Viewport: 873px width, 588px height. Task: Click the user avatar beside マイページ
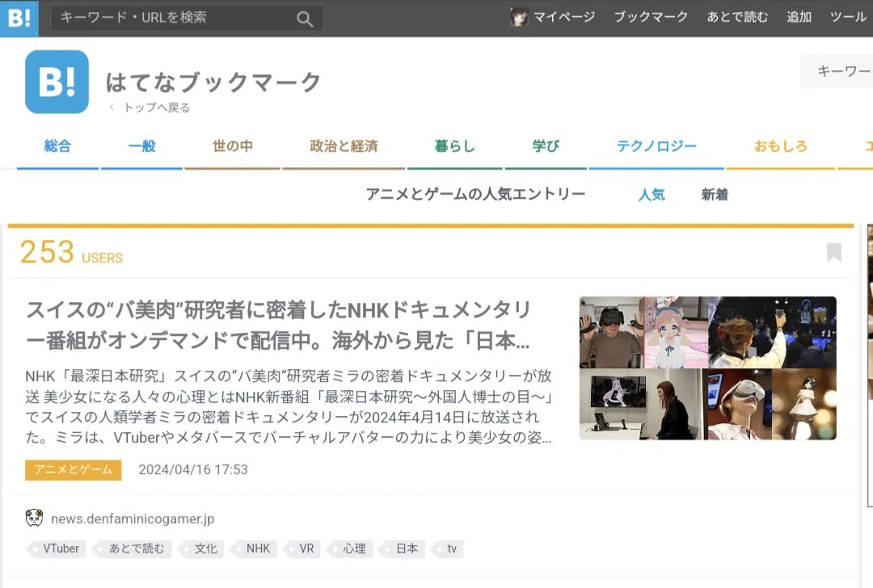pos(519,17)
